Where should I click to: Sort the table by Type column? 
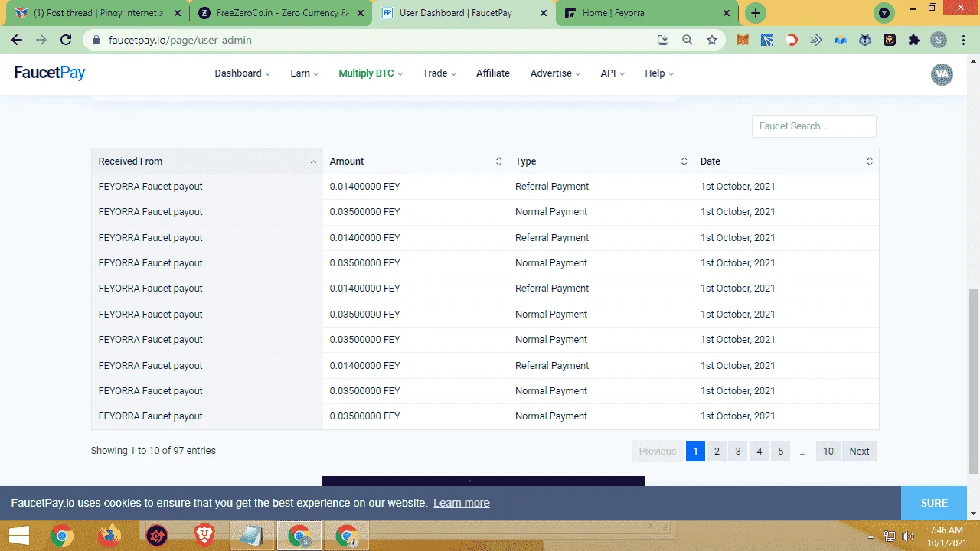tap(601, 161)
